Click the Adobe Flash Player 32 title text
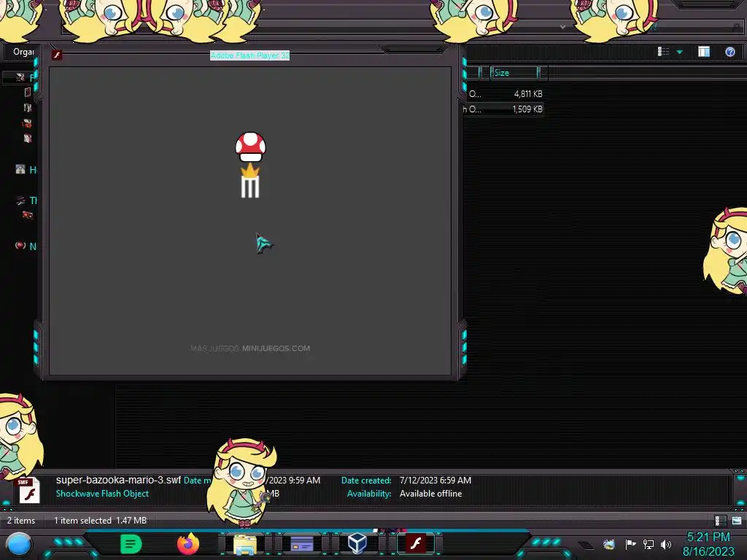Screen dimensions: 747x560 (249, 55)
